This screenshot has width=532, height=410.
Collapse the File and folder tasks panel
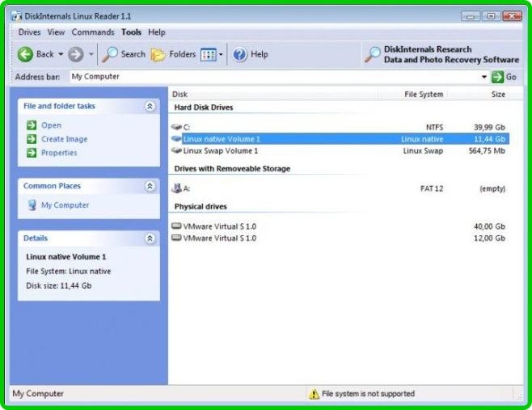[150, 106]
